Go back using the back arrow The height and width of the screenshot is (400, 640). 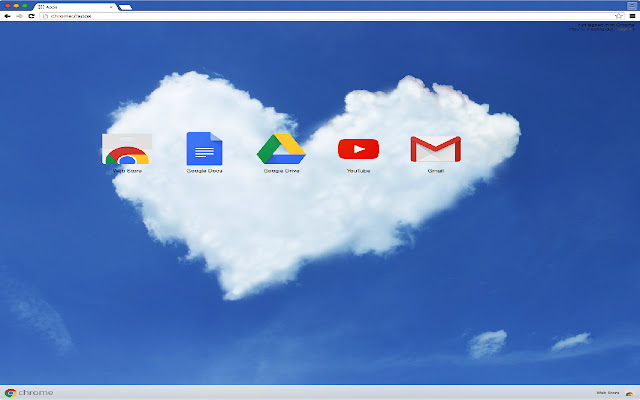[7, 16]
